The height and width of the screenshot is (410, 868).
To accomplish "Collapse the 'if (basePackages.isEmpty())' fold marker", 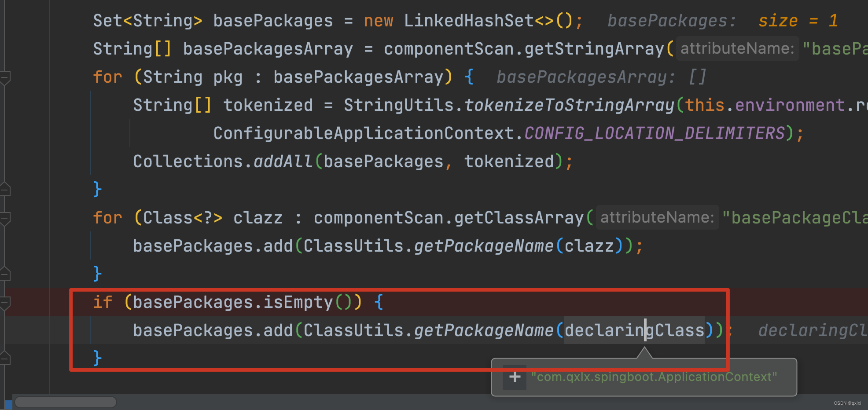I will point(5,303).
